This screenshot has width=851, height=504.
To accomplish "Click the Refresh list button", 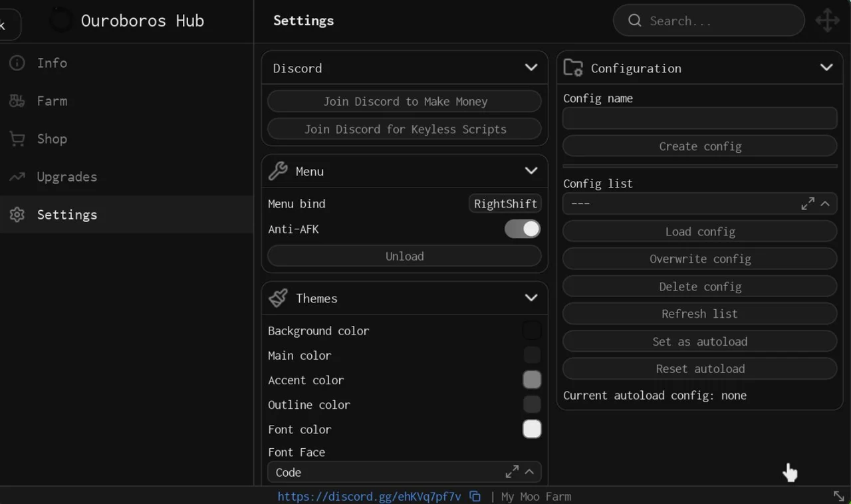I will (x=700, y=314).
